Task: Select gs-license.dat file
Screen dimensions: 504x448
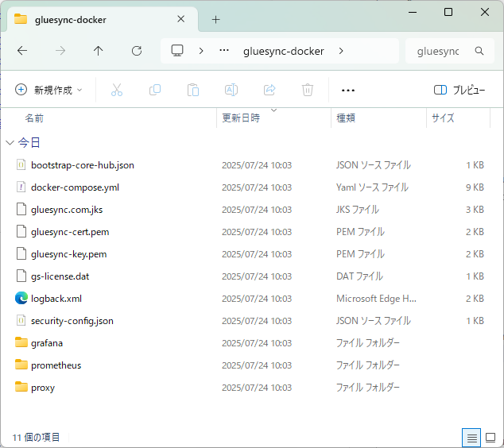Action: pyautogui.click(x=60, y=276)
